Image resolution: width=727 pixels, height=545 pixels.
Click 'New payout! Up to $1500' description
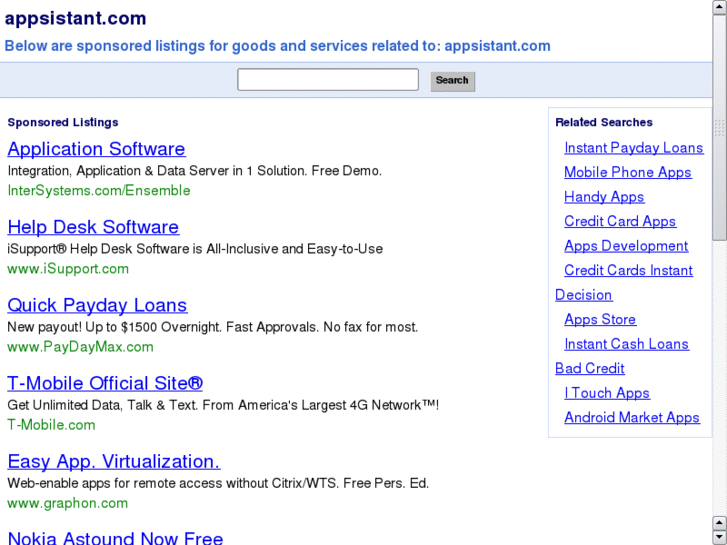(213, 327)
